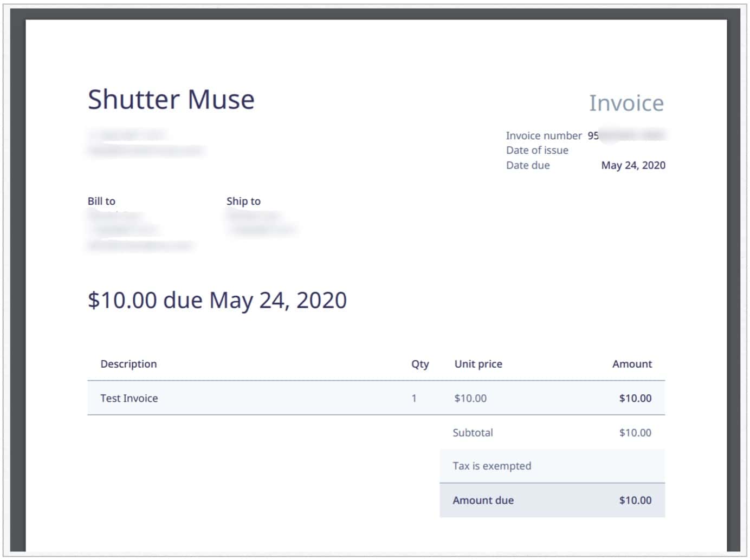
Task: Click the Amount column header
Action: pyautogui.click(x=632, y=363)
